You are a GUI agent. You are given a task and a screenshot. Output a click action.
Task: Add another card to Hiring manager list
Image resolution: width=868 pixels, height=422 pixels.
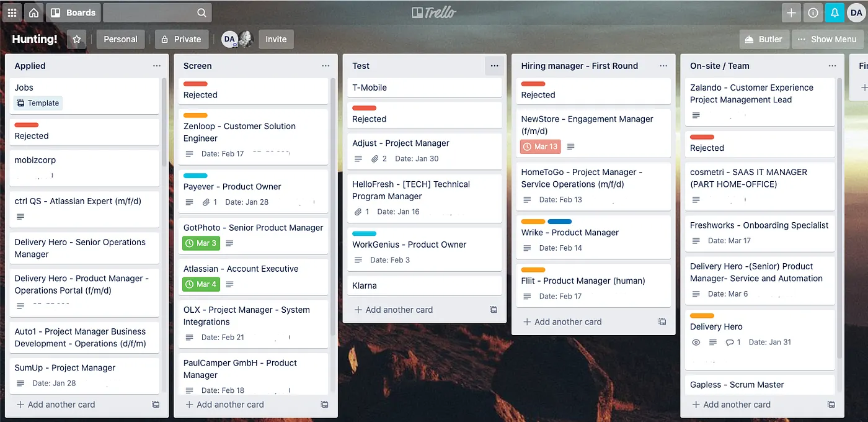click(562, 321)
